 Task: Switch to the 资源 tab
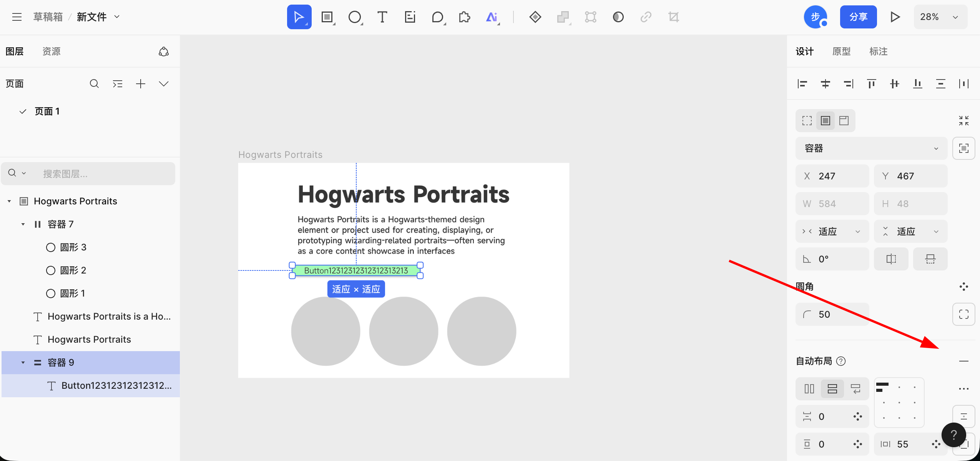51,51
